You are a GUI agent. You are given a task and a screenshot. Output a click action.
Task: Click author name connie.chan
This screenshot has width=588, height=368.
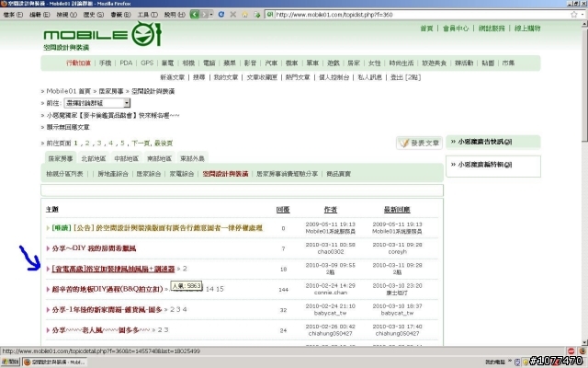point(331,293)
